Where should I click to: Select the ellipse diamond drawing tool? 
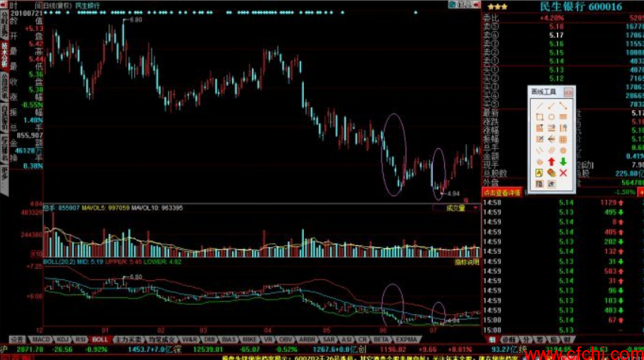[540, 162]
